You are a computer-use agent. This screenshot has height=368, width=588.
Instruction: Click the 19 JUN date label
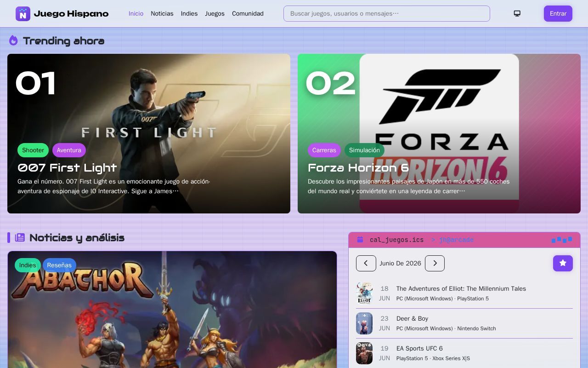pos(384,353)
